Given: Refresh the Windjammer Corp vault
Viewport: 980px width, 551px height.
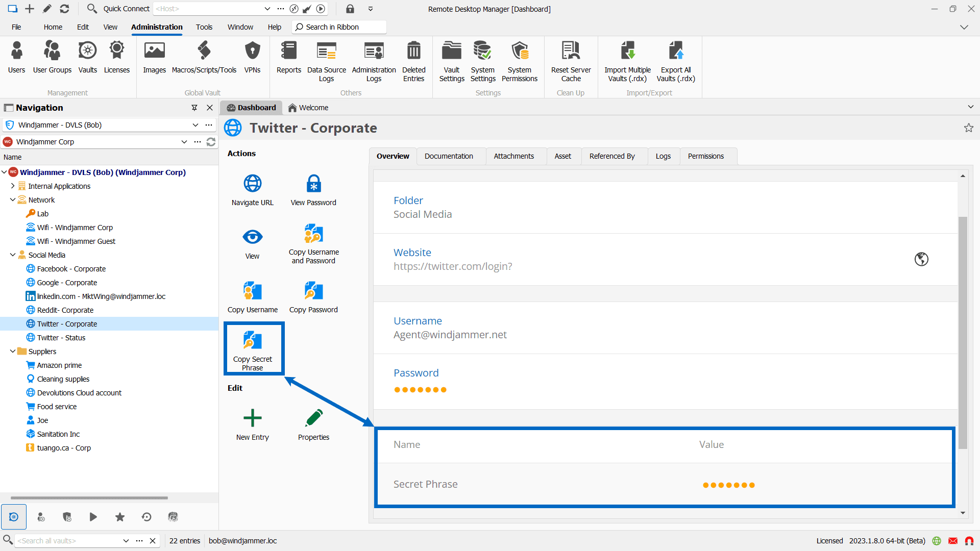Looking at the screenshot, I should tap(211, 142).
